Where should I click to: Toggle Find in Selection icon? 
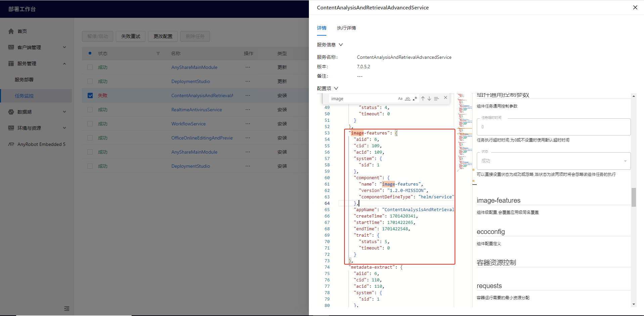(x=436, y=98)
